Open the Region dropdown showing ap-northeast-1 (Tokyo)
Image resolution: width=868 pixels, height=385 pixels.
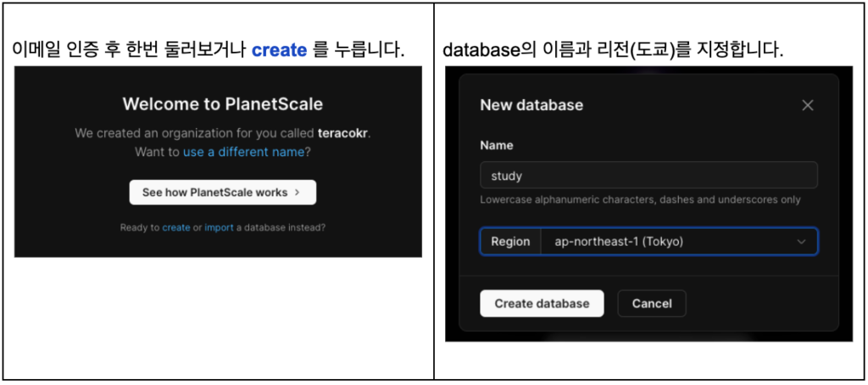tap(648, 242)
